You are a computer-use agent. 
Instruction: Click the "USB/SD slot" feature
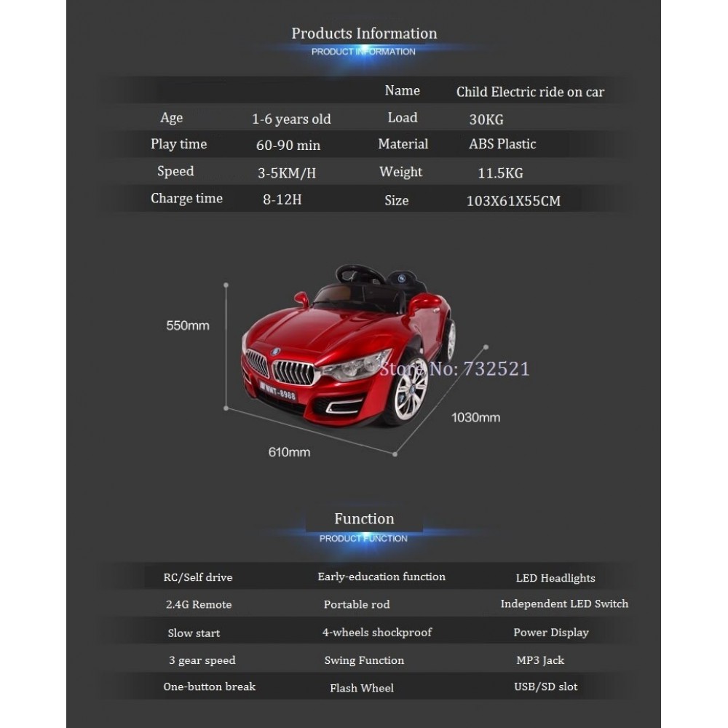pyautogui.click(x=545, y=687)
